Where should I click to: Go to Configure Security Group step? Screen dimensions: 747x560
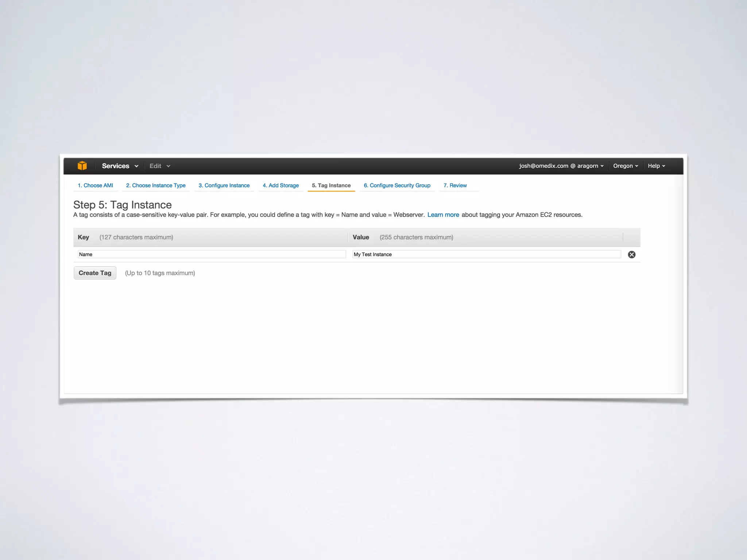(x=397, y=185)
